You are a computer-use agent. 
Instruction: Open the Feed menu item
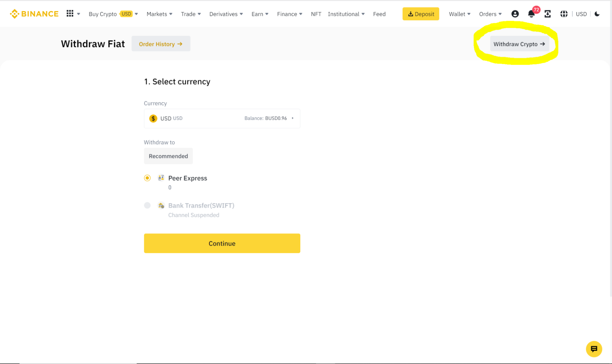[x=379, y=14]
